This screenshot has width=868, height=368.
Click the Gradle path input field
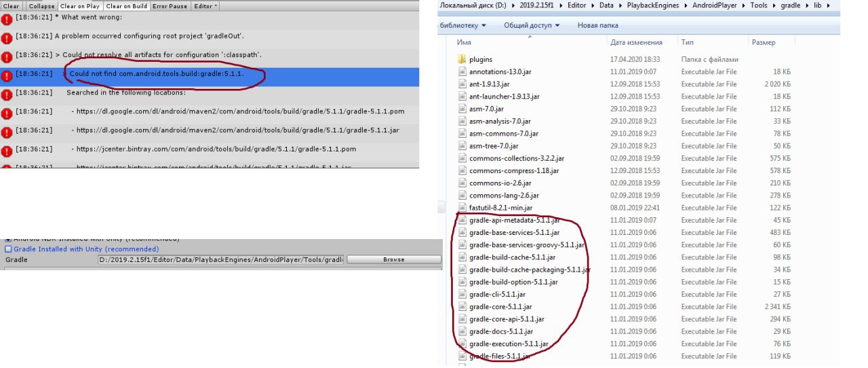tap(221, 259)
